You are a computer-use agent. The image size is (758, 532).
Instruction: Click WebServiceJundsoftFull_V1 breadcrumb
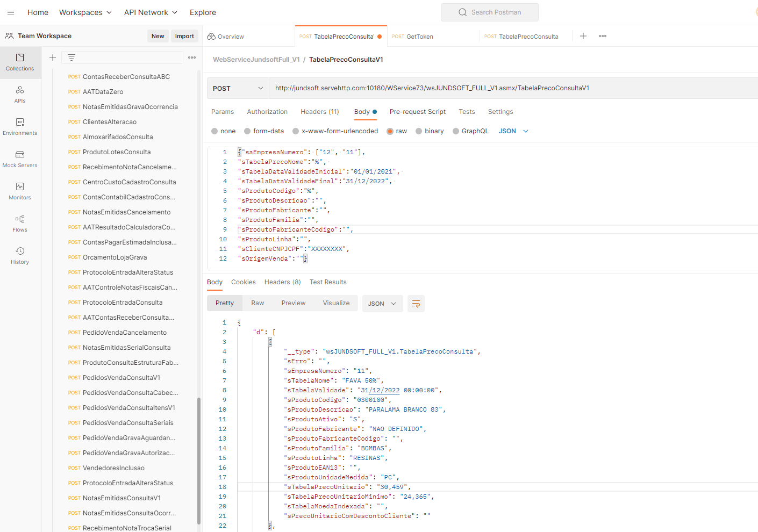tap(256, 60)
